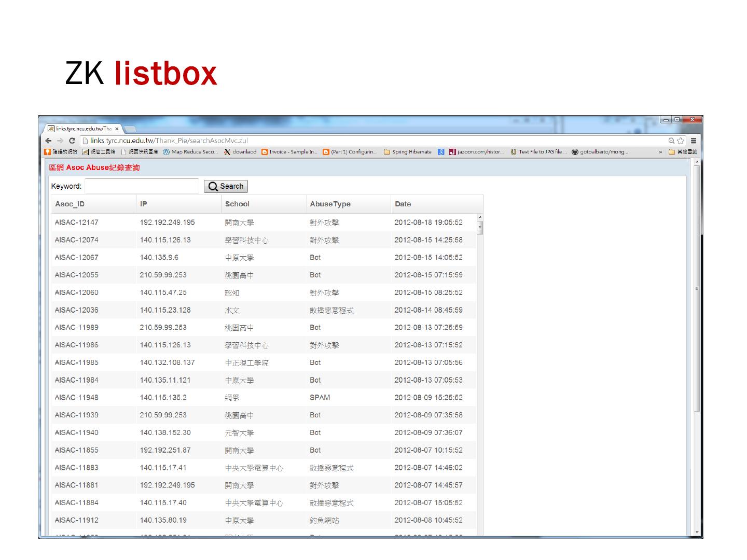Focus the Keyword input field

[x=142, y=186]
